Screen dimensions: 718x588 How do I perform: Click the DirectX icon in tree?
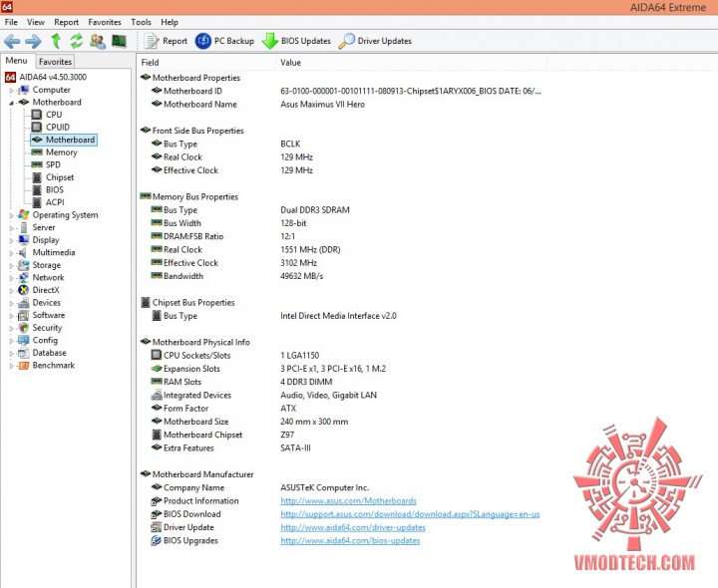coord(23,290)
